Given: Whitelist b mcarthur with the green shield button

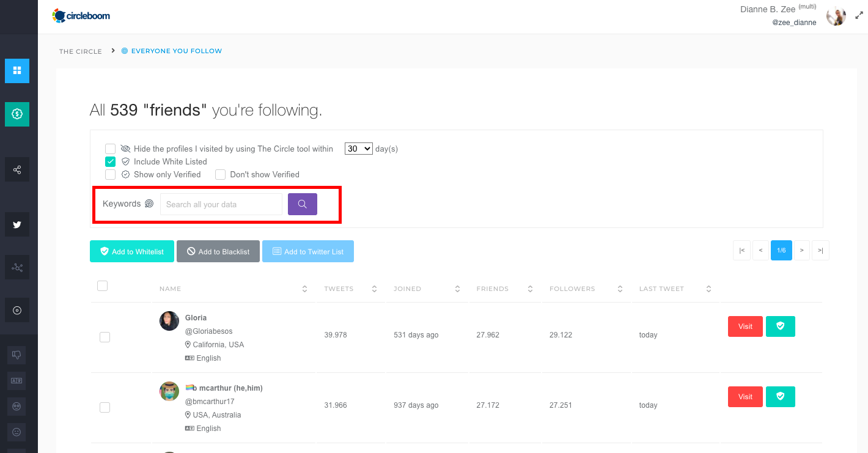Looking at the screenshot, I should click(781, 397).
